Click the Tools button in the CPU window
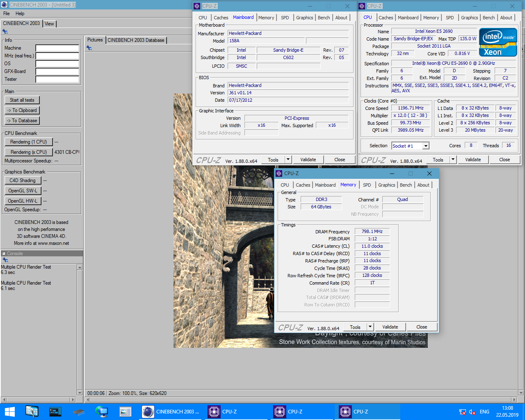 438,160
